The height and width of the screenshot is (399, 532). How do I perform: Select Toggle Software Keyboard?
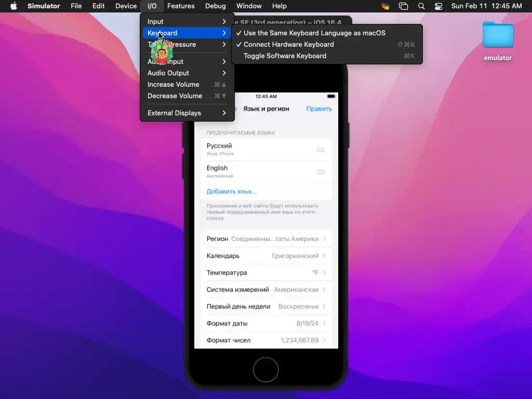[327, 56]
